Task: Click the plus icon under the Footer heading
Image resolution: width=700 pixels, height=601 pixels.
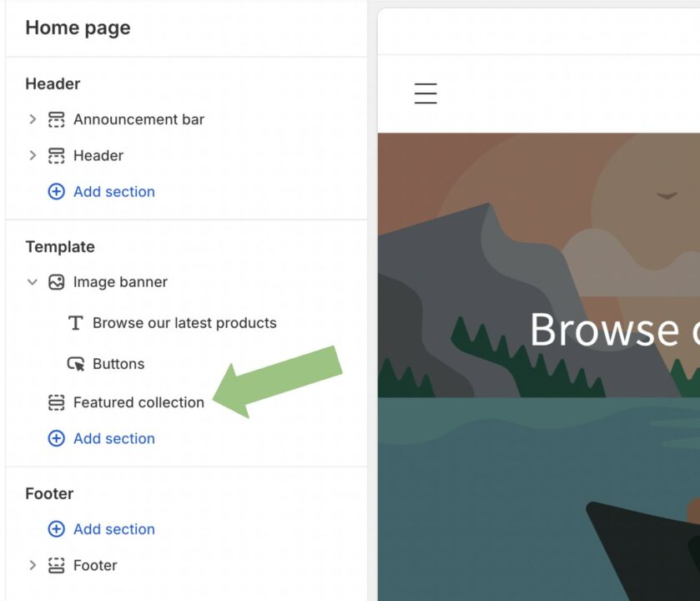Action: tap(57, 528)
